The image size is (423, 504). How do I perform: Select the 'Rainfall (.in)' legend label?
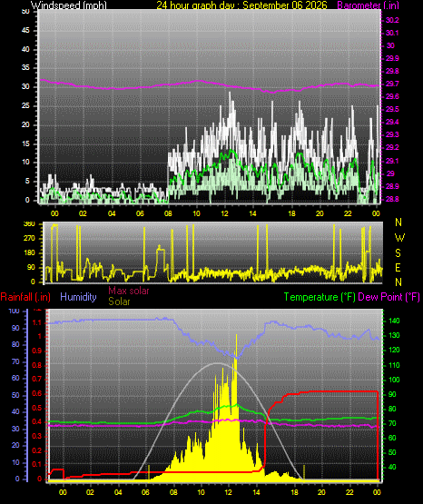(x=25, y=297)
